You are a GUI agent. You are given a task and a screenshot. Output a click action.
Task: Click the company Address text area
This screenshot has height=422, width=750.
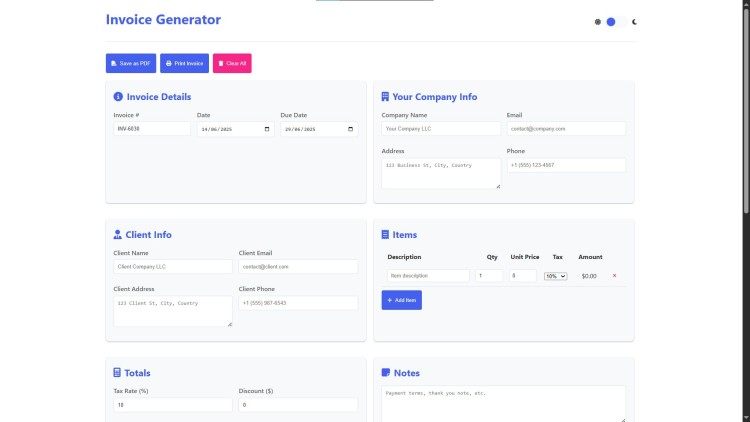[441, 173]
